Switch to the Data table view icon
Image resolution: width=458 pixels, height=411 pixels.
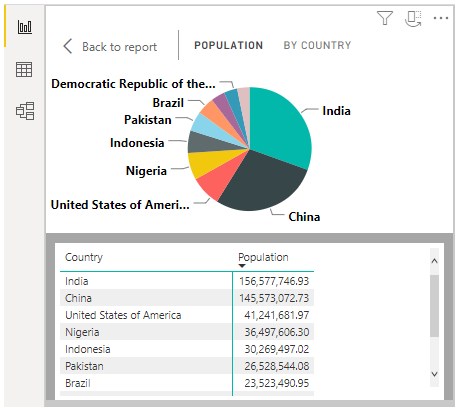(24, 69)
